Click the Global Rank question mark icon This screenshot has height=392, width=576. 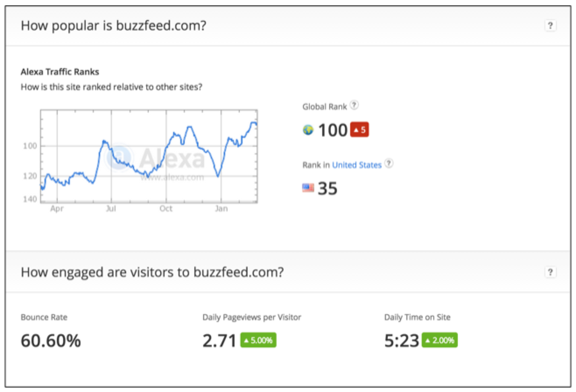click(x=355, y=105)
